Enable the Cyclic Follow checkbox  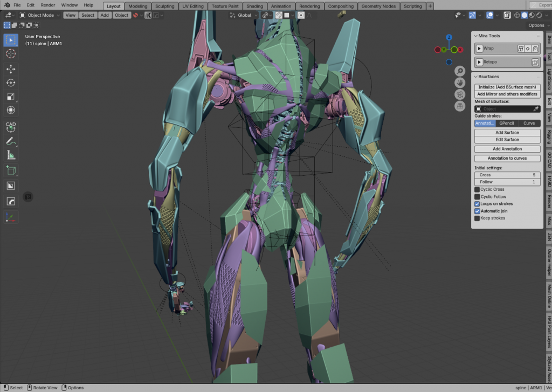(x=477, y=197)
